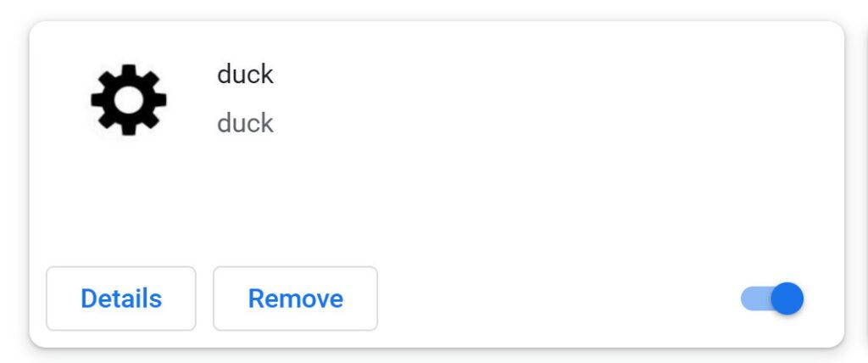Click the extension's default gear image

pyautogui.click(x=128, y=99)
